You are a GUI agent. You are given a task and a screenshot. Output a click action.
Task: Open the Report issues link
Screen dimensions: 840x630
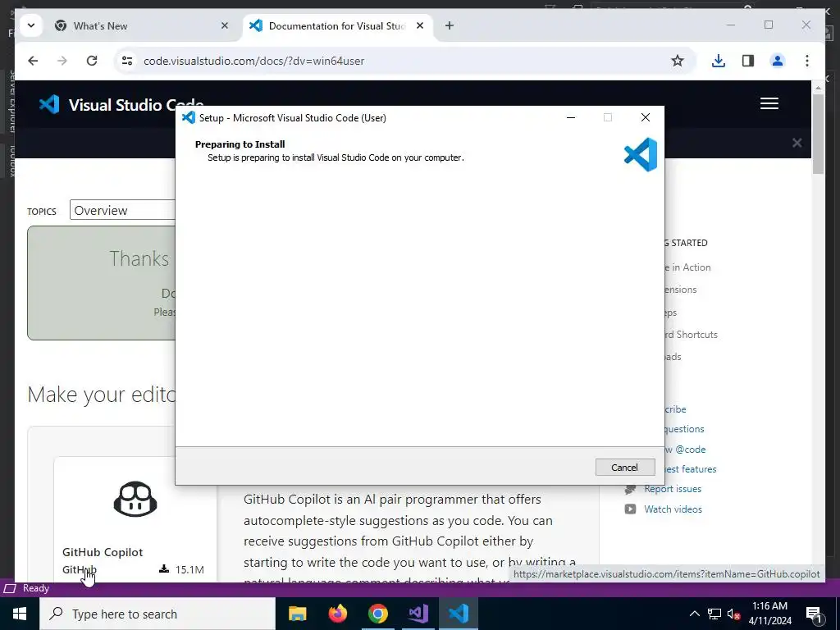click(x=673, y=489)
